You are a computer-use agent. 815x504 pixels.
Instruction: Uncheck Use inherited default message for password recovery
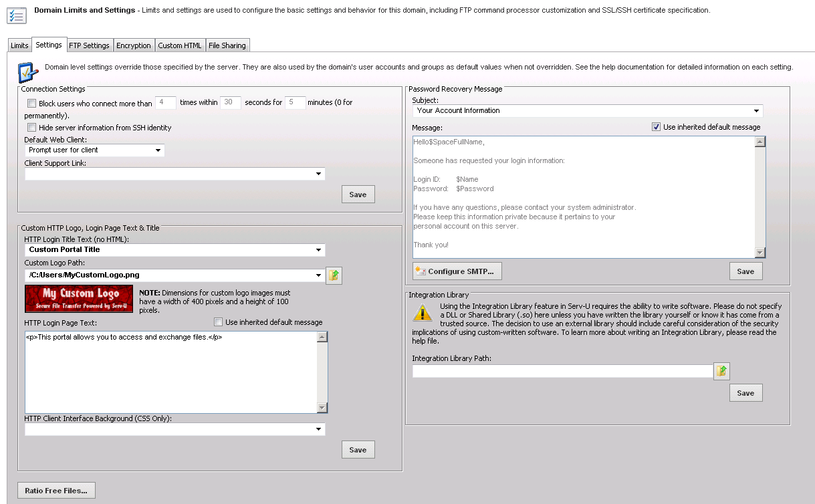click(x=656, y=126)
